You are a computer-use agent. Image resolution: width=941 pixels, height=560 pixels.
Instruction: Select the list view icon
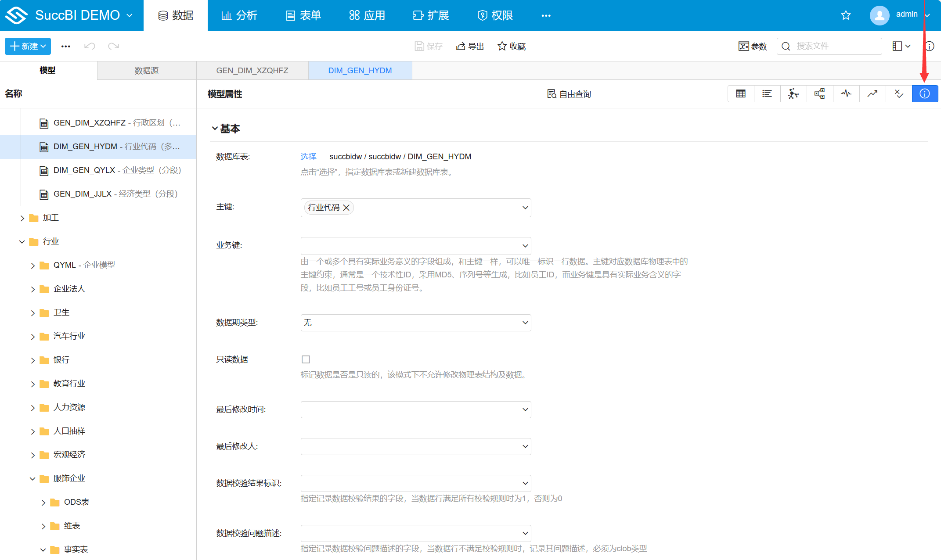pos(767,93)
